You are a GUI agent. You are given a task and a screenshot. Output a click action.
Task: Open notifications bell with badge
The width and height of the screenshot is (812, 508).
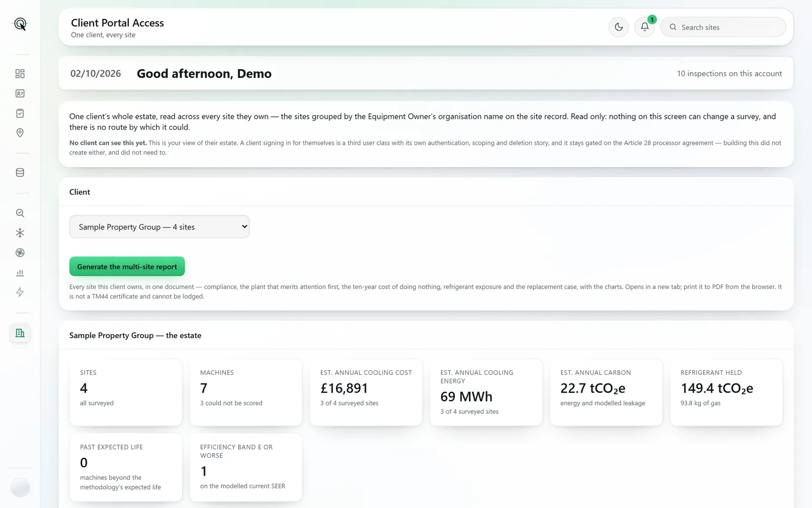click(x=645, y=27)
